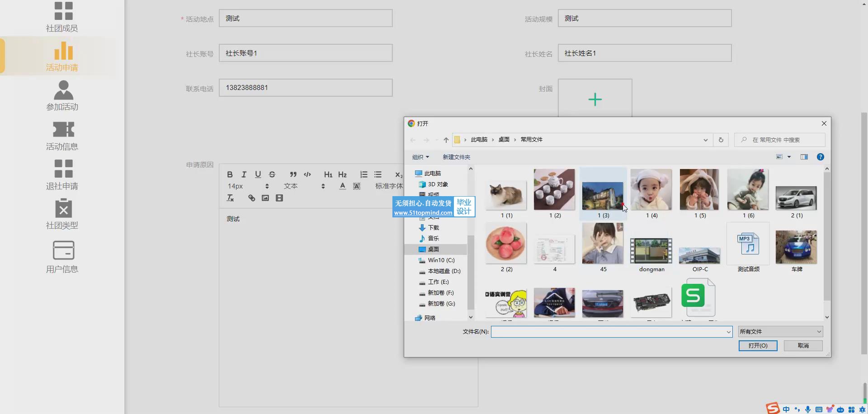
Task: Click Open button in file dialog
Action: 758,345
